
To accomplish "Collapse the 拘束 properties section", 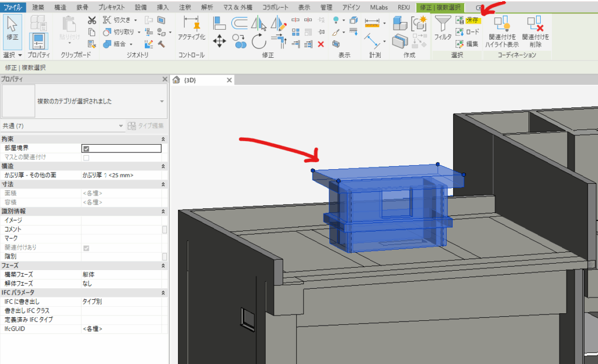I will (163, 139).
